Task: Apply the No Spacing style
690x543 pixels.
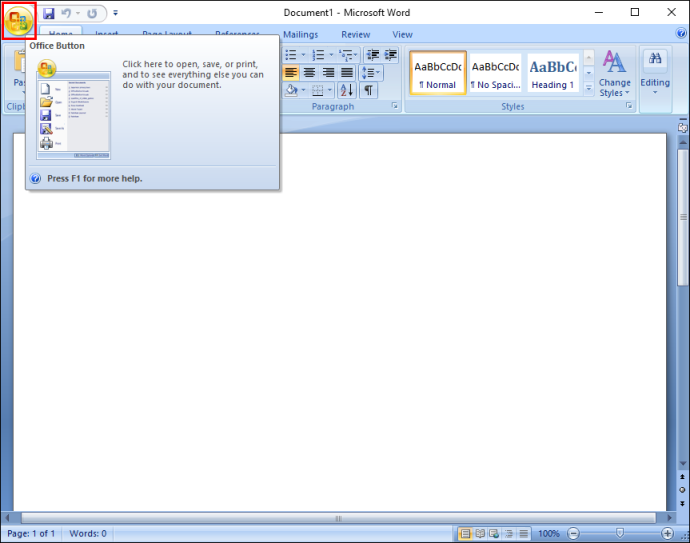Action: click(x=495, y=73)
